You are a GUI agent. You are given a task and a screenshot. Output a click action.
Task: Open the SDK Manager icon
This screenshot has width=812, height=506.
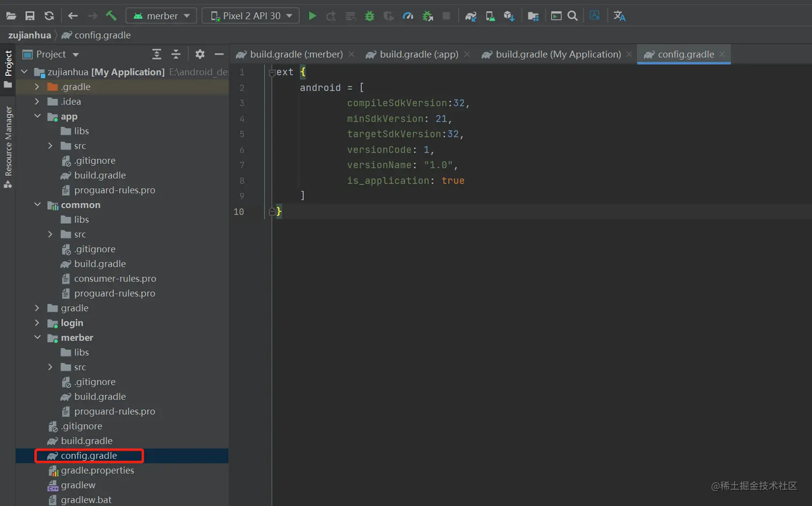point(509,16)
